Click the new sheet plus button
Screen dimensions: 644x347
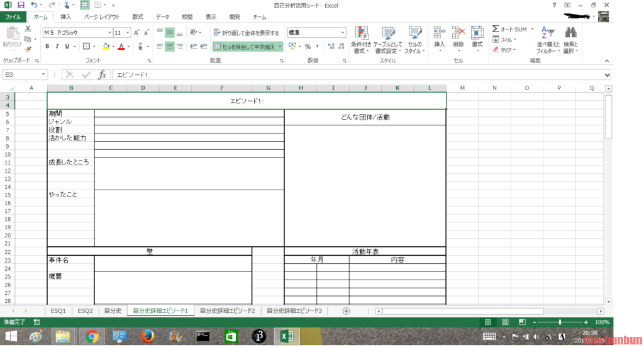[346, 310]
